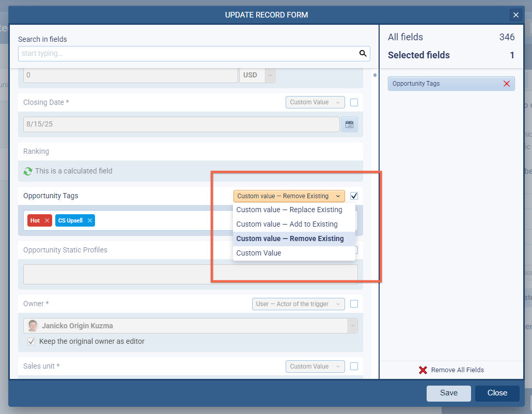Open the Owner User — Actor of the trigger dropdown
This screenshot has width=532, height=414.
click(x=298, y=304)
